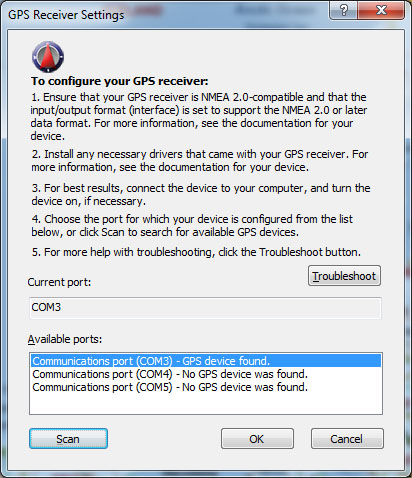Screen dimensions: 412x478
Task: Select COM3 GPS device found entry
Action: pyautogui.click(x=206, y=361)
